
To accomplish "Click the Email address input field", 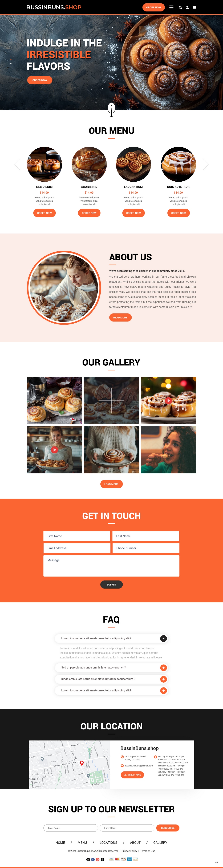I will [77, 548].
